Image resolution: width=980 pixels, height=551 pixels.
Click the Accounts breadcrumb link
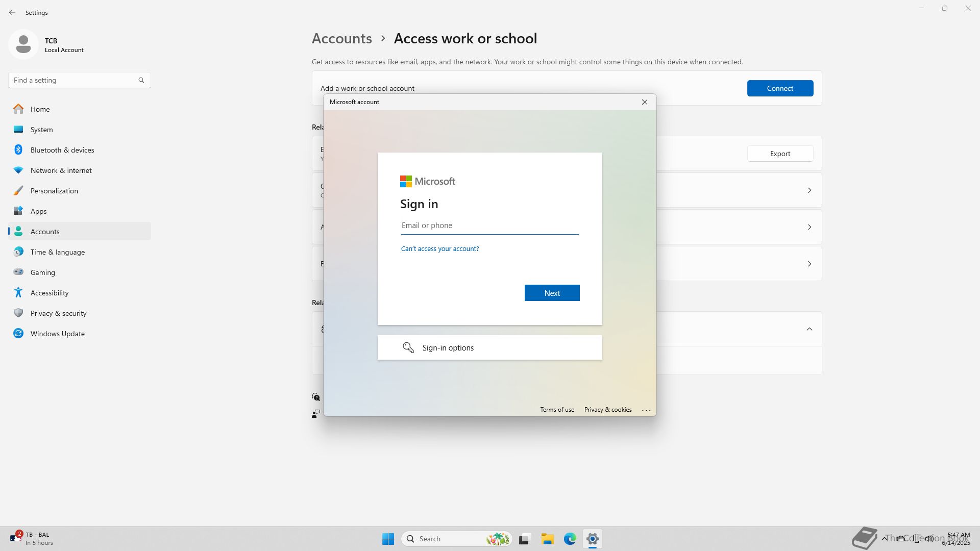click(x=341, y=39)
